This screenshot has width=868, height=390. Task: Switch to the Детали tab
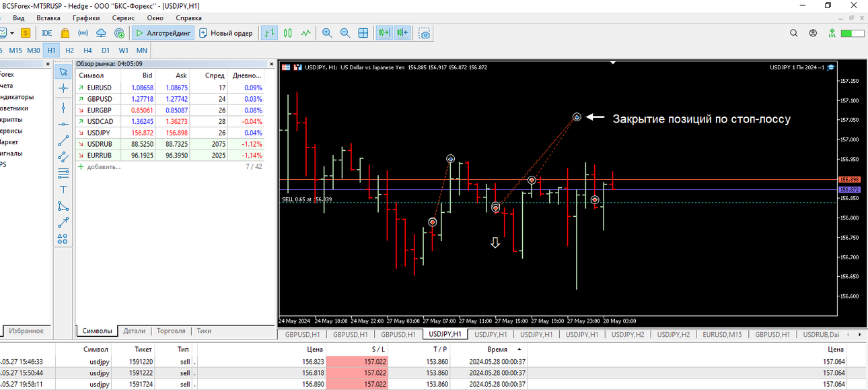coord(135,331)
